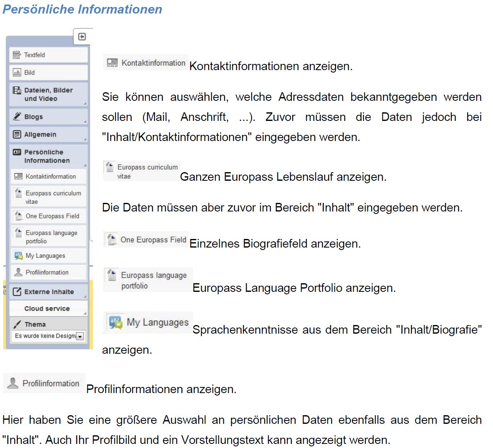Click the Dateien, Bilder und Video icon

click(x=17, y=91)
